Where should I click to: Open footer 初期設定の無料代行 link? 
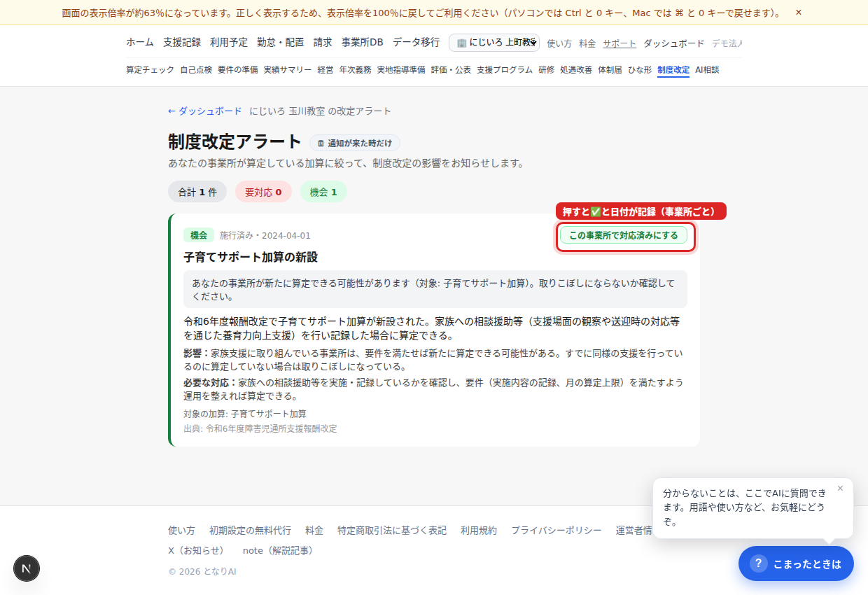250,531
